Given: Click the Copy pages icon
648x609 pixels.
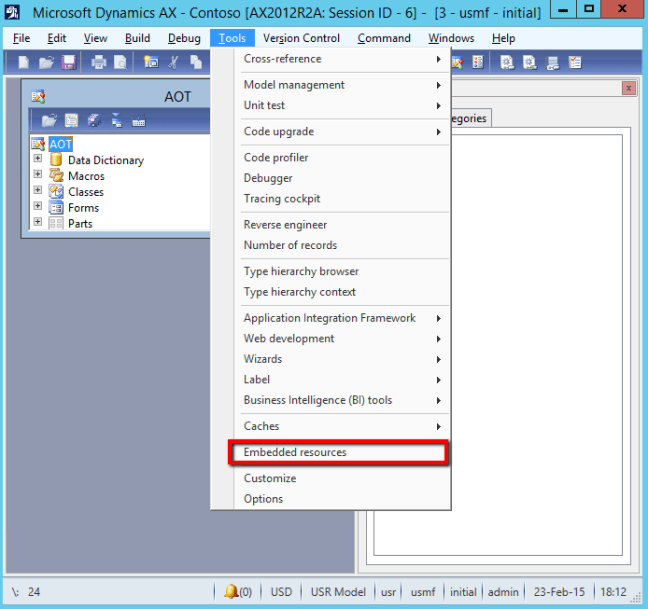Looking at the screenshot, I should 195,62.
